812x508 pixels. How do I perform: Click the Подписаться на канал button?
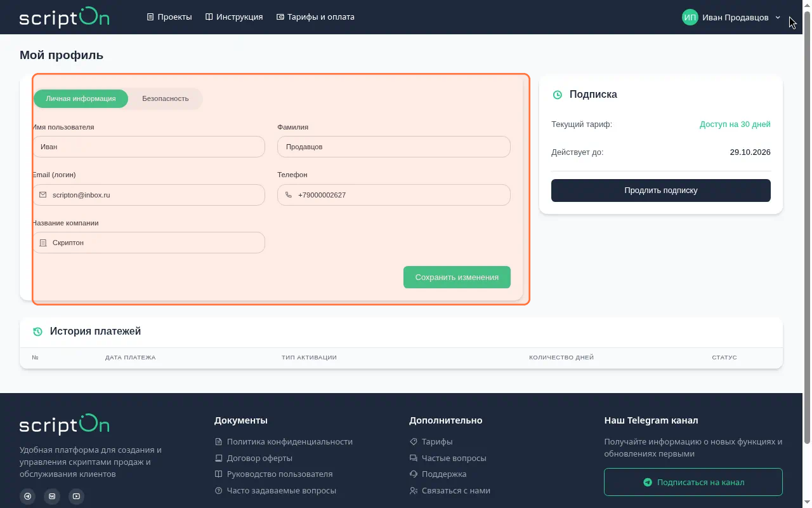pyautogui.click(x=693, y=482)
